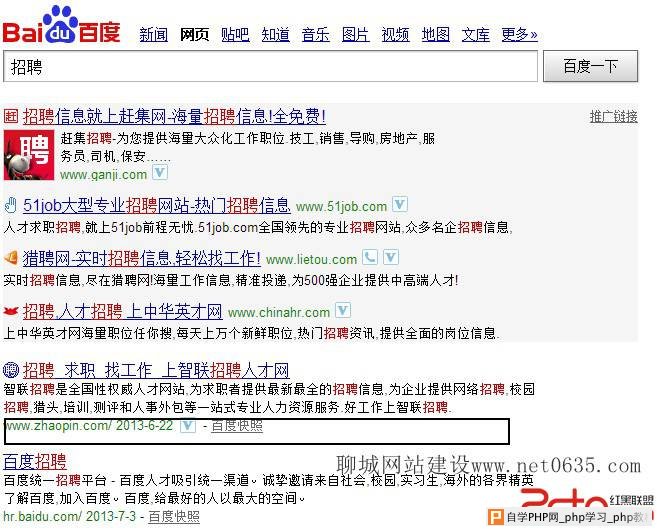Screen dimensions: 657x531
Task: Open the 文库 library tab
Action: coord(476,34)
